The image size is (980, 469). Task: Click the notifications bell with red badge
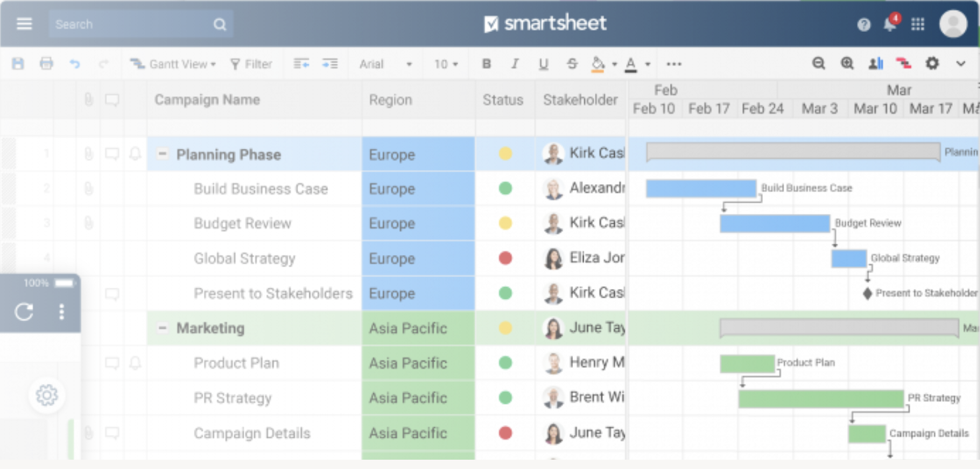(x=890, y=23)
